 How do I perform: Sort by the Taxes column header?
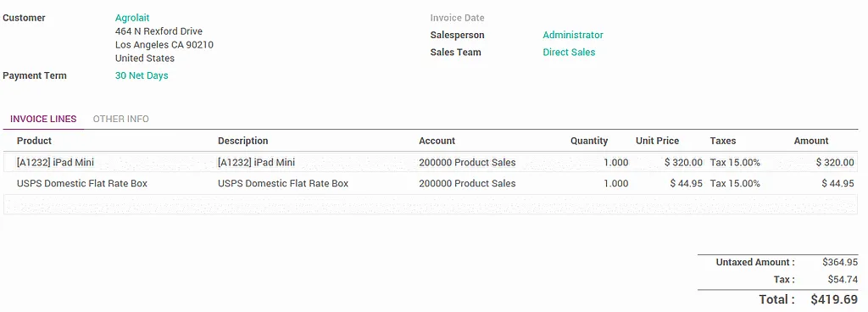[723, 141]
